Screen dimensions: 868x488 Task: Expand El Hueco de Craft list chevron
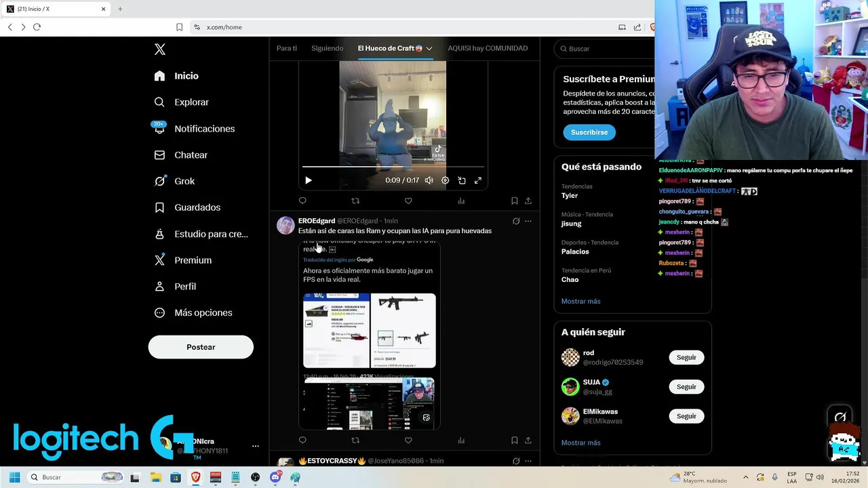[x=429, y=49]
